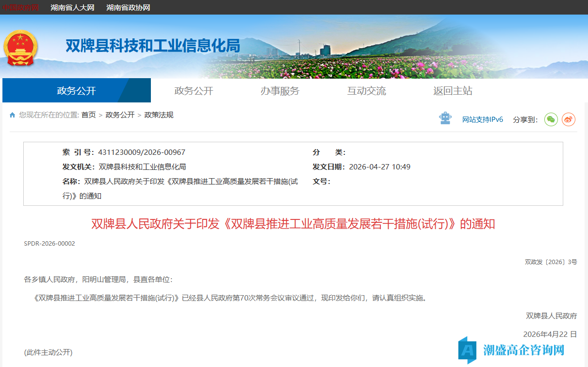
Task: Click 返回主站 in the navigation bar
Action: tap(452, 90)
